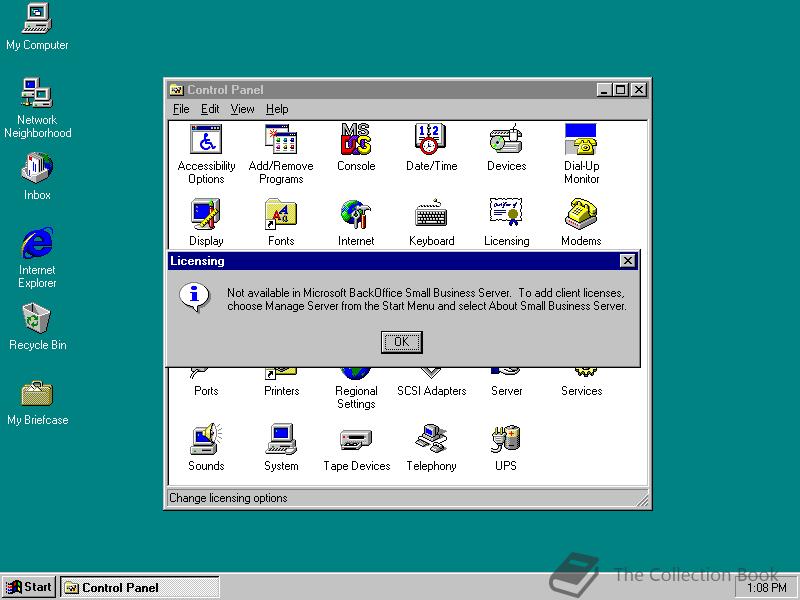Open Regional Settings
Image resolution: width=800 pixels, height=600 pixels.
(356, 390)
